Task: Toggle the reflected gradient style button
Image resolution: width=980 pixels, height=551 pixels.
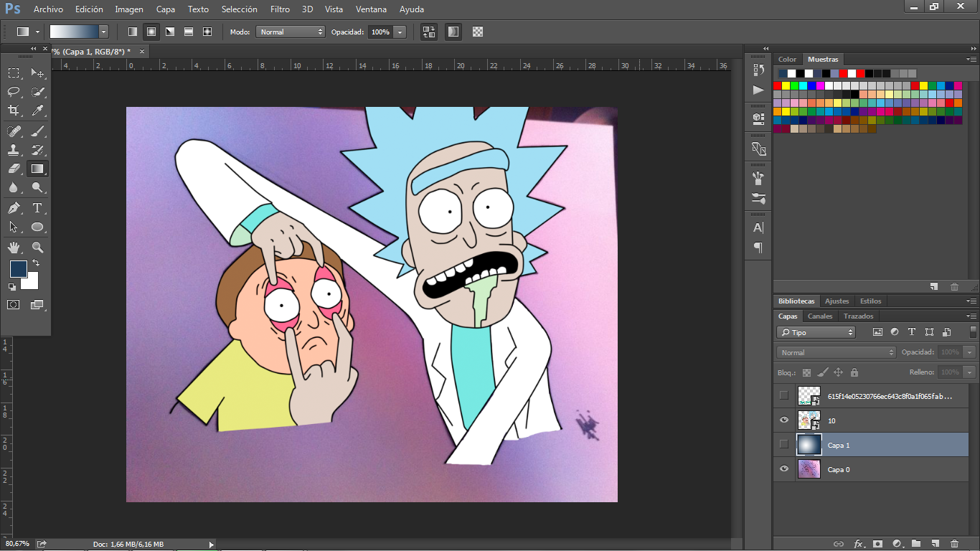Action: pos(189,32)
